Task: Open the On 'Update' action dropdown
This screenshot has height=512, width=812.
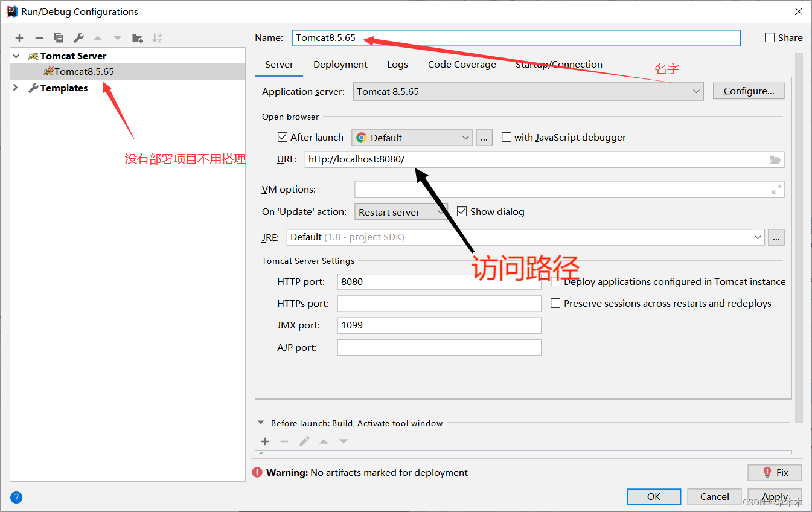Action: [401, 212]
